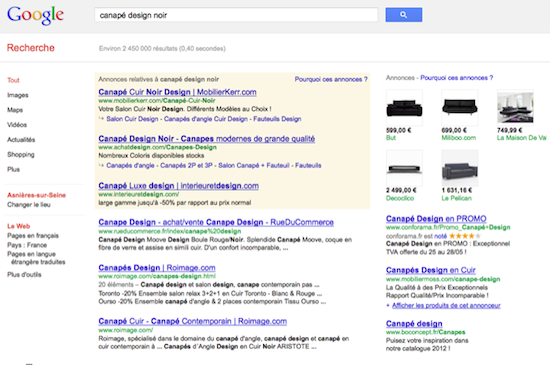
Task: Select 'Le Web' filter
Action: (x=19, y=226)
